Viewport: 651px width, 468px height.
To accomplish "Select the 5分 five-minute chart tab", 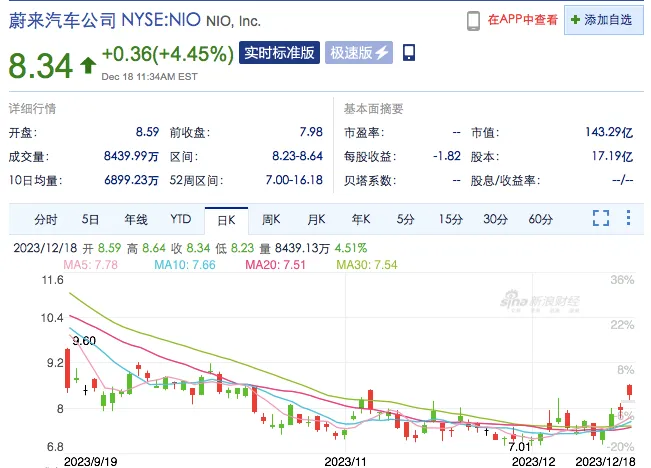I will pos(406,219).
